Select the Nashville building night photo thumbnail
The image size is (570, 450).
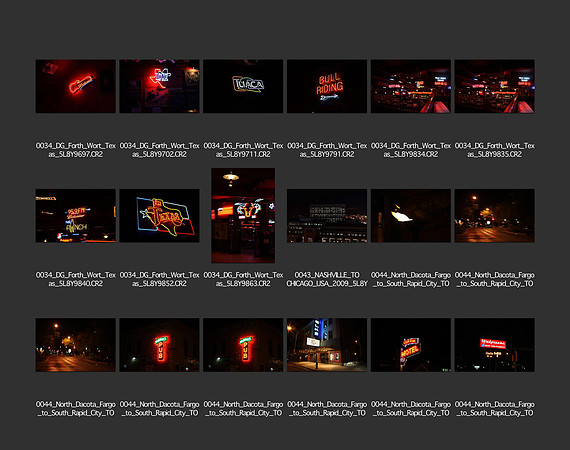click(x=327, y=216)
